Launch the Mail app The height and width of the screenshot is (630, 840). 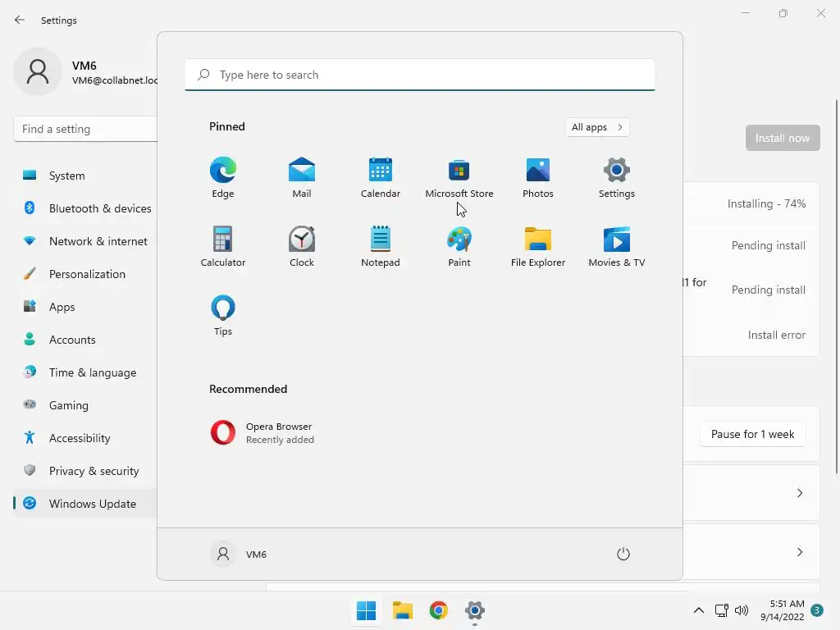(x=302, y=177)
